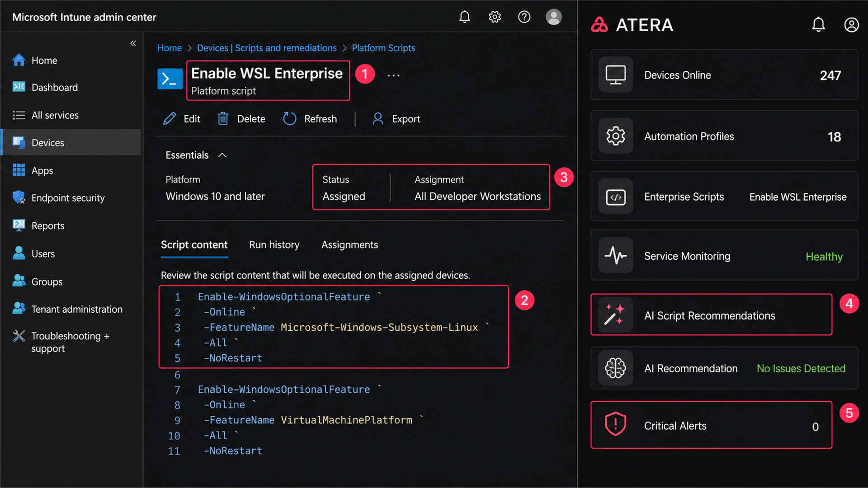Click the monitor icon on Devices Online
868x488 pixels.
616,75
